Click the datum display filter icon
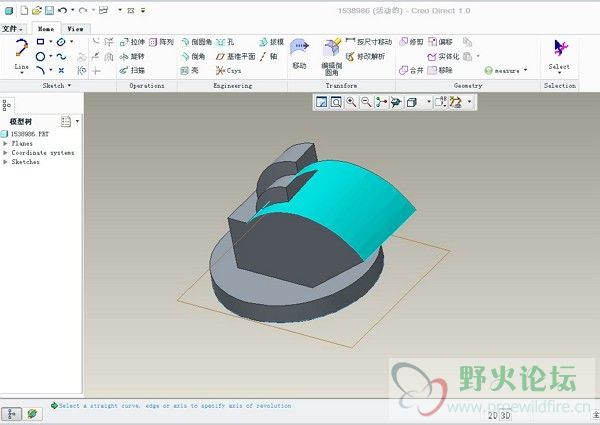The image size is (600, 425). (455, 102)
